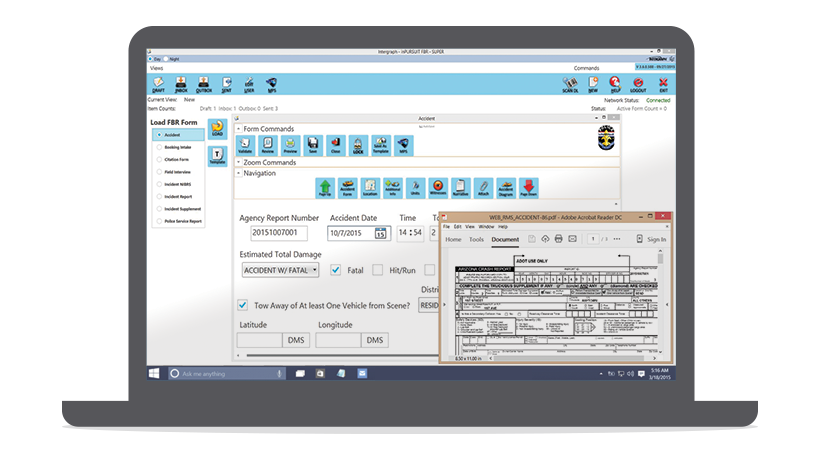Open the Accident Date calendar picker
This screenshot has width=820, height=460.
coord(381,233)
